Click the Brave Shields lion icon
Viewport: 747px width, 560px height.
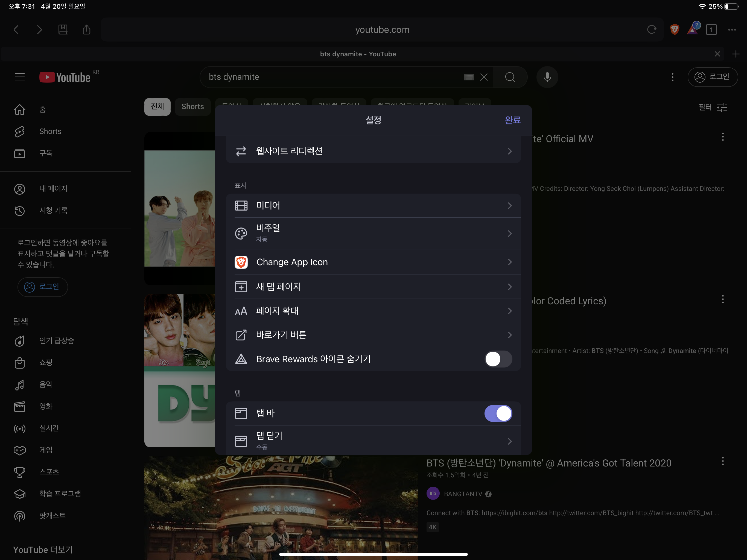click(x=674, y=30)
